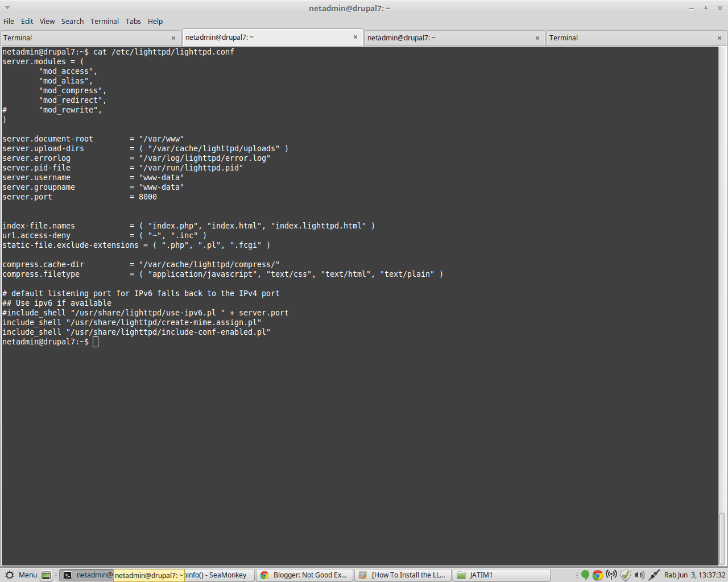Open the Terminal menu in the menu bar
The width and height of the screenshot is (728, 582).
104,21
